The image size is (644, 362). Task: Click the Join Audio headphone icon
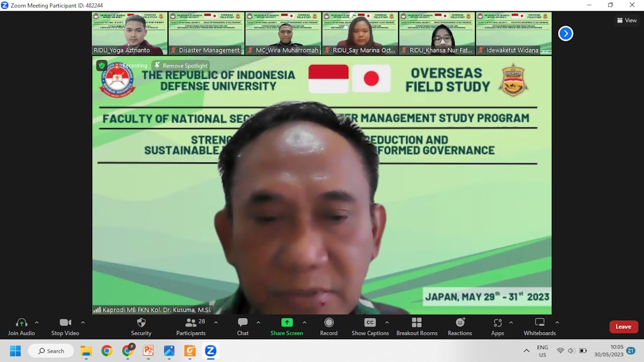[21, 323]
